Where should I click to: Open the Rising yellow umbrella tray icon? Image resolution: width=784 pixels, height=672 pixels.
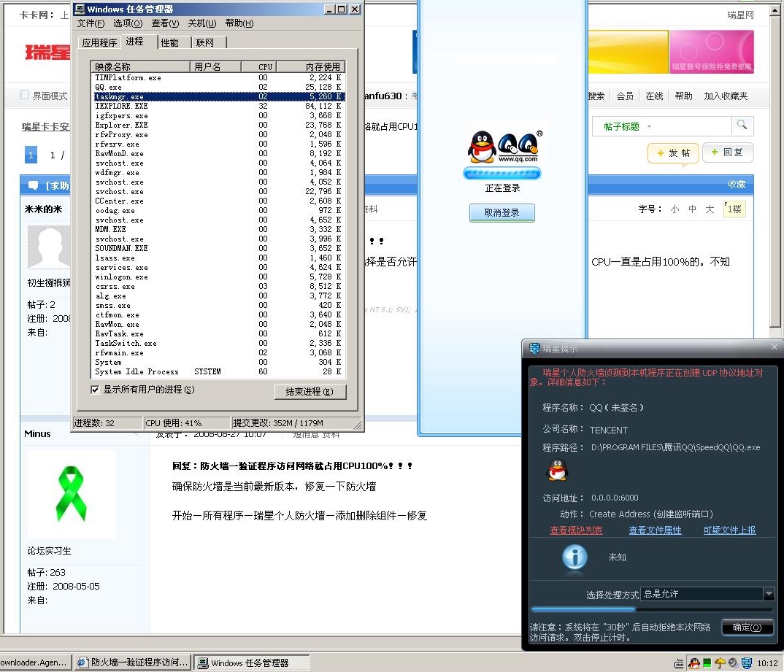point(720,663)
